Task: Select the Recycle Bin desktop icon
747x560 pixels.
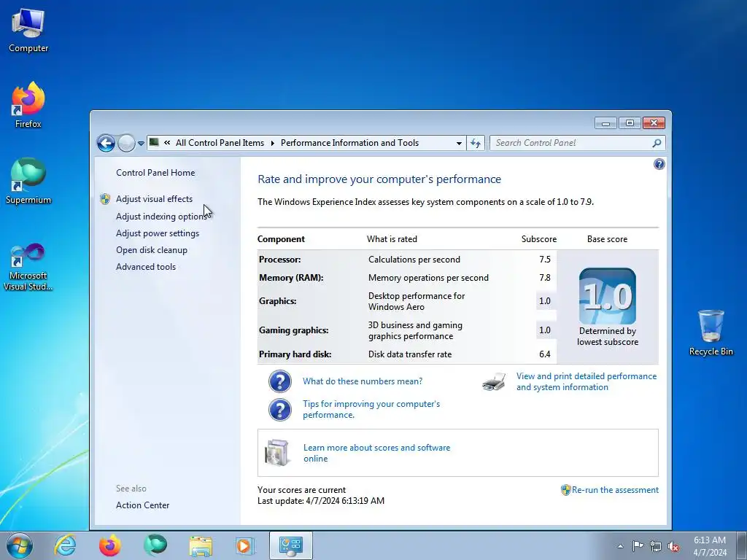Action: point(711,332)
